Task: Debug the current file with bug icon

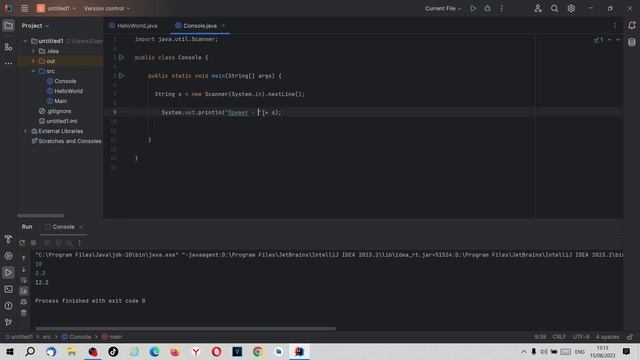Action: click(487, 8)
